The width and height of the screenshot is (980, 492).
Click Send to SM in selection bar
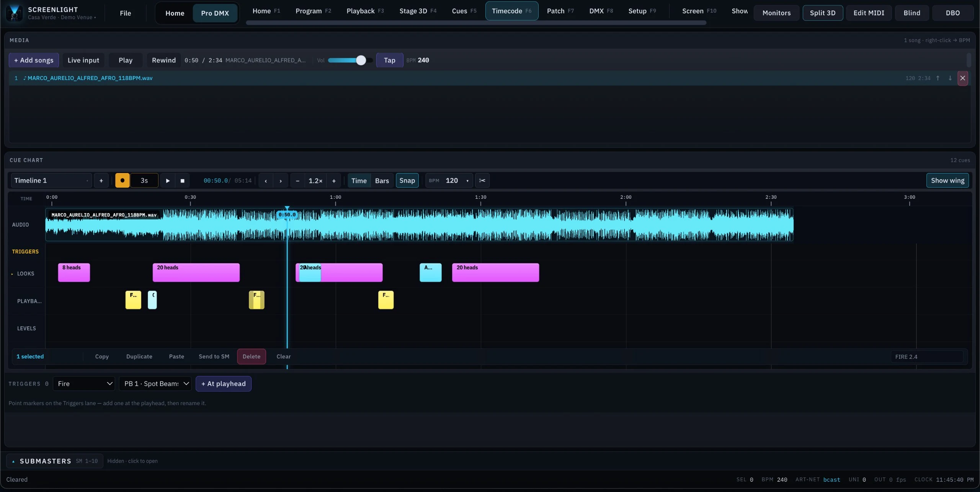coord(214,356)
